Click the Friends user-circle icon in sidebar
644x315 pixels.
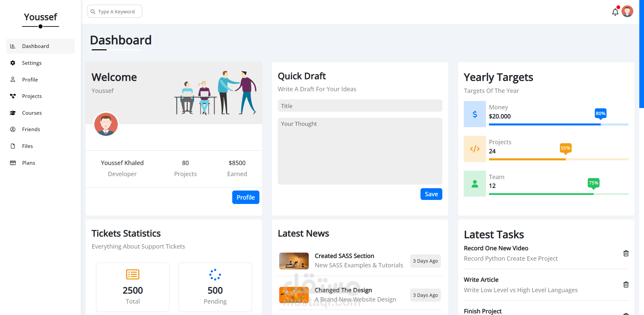(x=13, y=129)
